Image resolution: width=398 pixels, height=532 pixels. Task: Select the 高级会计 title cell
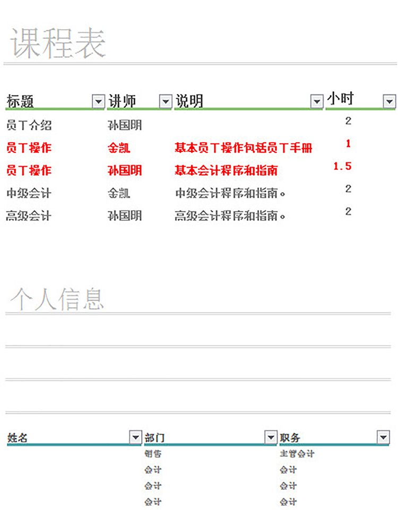click(29, 216)
